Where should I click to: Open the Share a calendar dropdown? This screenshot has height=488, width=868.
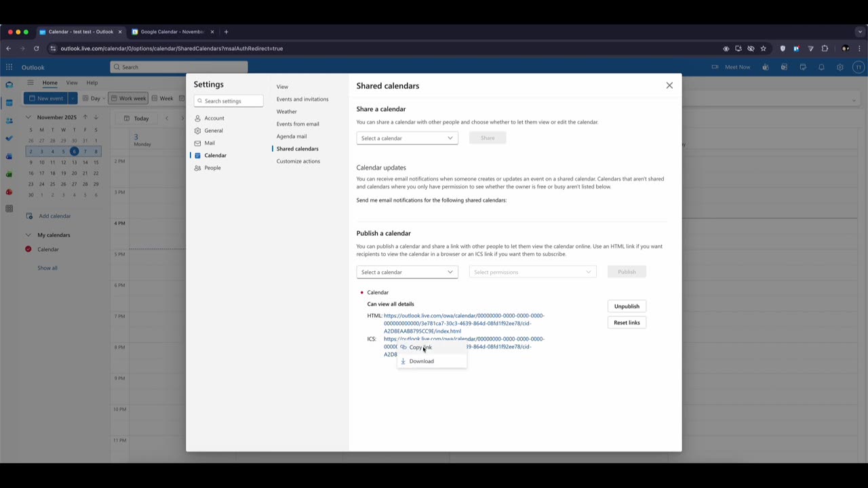pyautogui.click(x=407, y=138)
